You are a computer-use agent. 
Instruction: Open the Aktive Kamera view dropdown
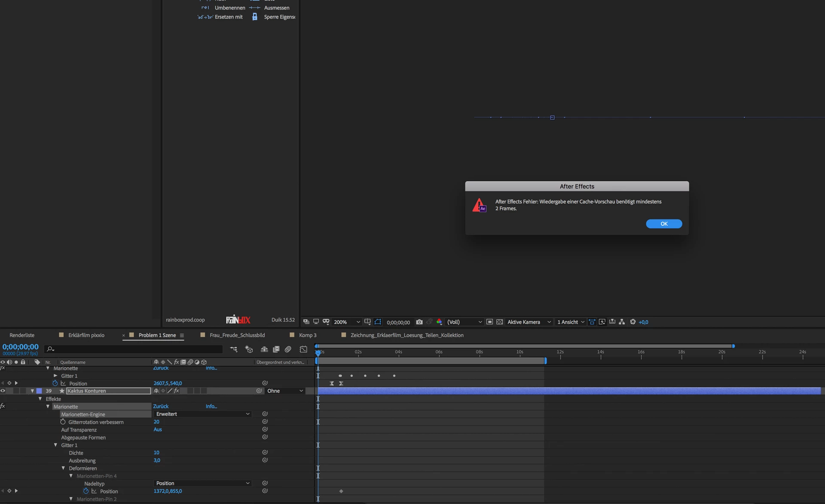[529, 322]
